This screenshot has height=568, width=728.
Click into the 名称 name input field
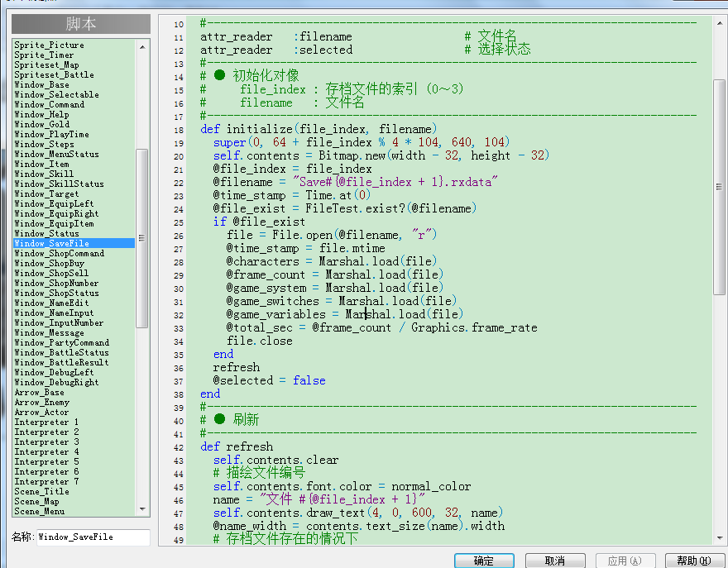(x=93, y=537)
